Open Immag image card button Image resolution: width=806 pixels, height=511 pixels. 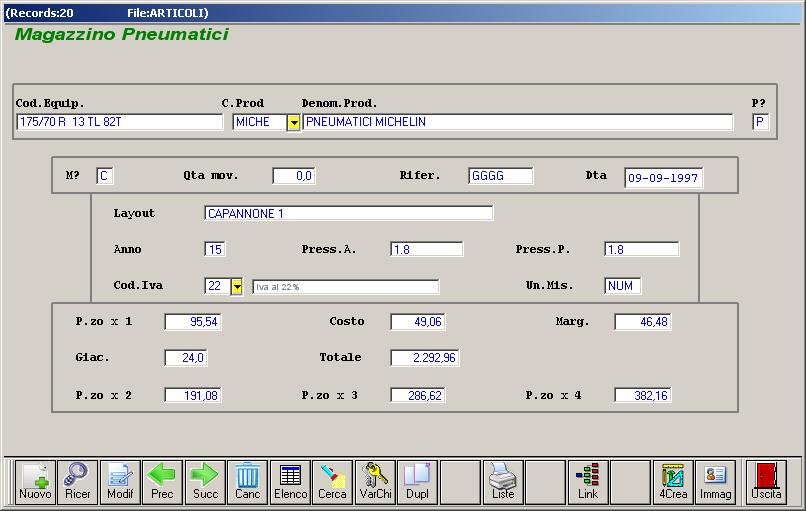(x=715, y=481)
